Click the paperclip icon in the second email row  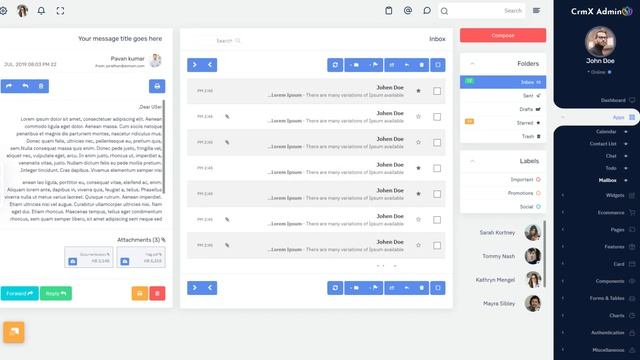tap(227, 117)
